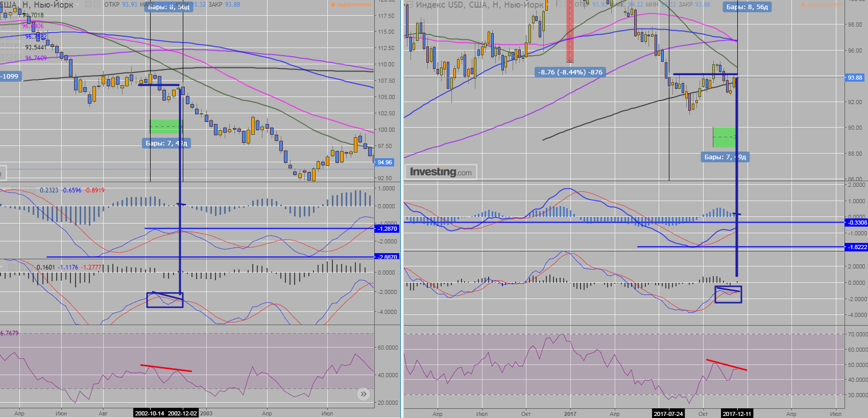Image resolution: width=868 pixels, height=418 pixels.
Task: Select the green date-range box on right chart
Action: 724,137
